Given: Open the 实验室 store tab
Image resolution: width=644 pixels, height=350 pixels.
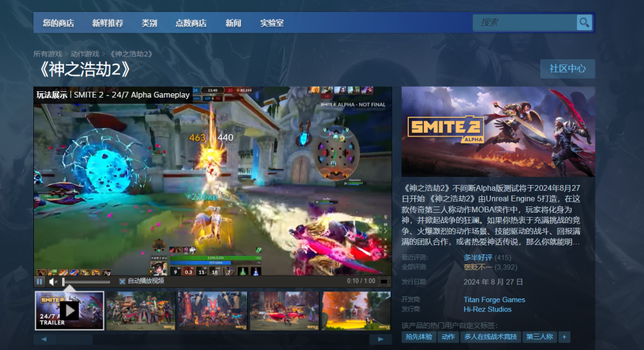Looking at the screenshot, I should pyautogui.click(x=272, y=23).
